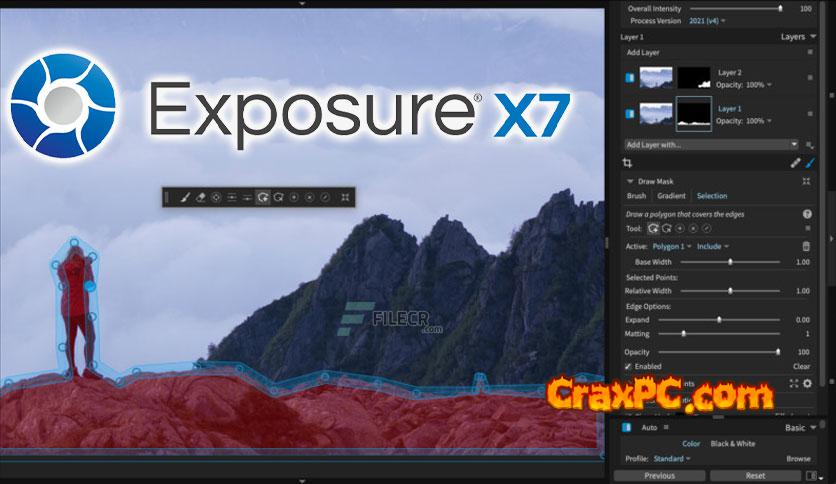Viewport: 836px width, 484px height.
Task: Click Browse next to Profile
Action: pyautogui.click(x=798, y=458)
